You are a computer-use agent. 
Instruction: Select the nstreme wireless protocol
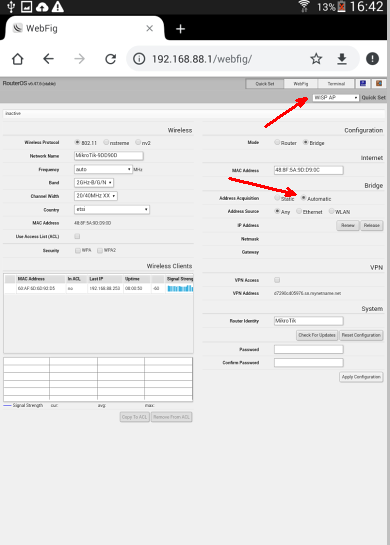click(x=106, y=142)
